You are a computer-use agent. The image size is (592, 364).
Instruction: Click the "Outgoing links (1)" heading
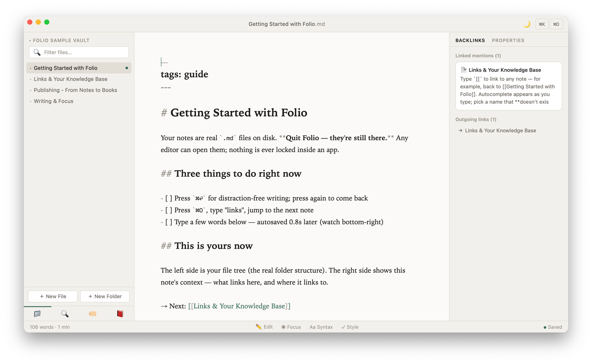pyautogui.click(x=476, y=119)
